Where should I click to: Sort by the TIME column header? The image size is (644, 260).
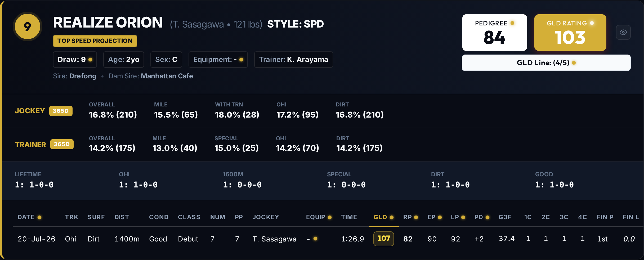[x=349, y=217]
